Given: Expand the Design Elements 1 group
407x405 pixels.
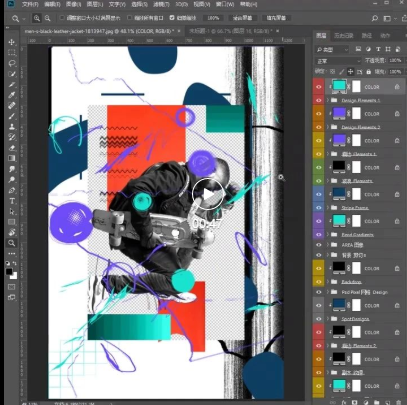Looking at the screenshot, I should 328,100.
